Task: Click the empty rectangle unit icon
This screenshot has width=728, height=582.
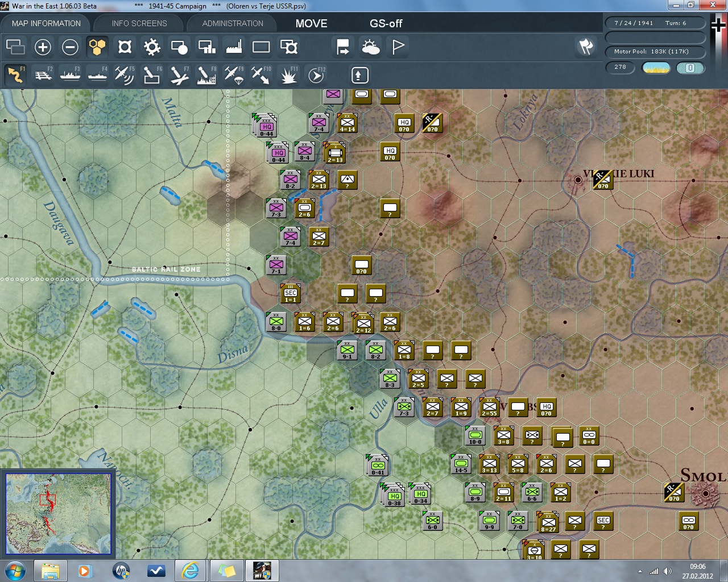Action: point(261,47)
